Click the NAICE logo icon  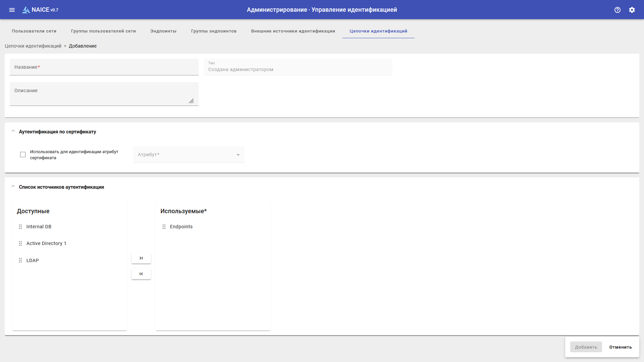click(x=26, y=10)
